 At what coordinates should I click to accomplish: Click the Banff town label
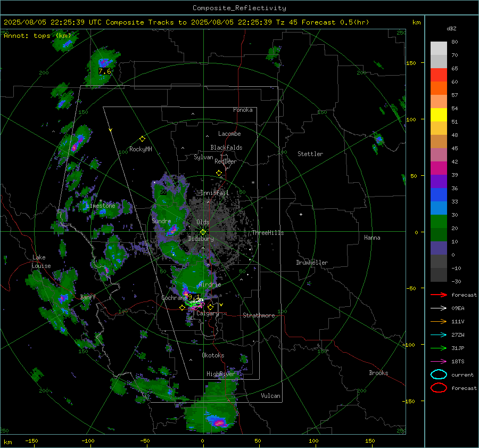point(88,297)
